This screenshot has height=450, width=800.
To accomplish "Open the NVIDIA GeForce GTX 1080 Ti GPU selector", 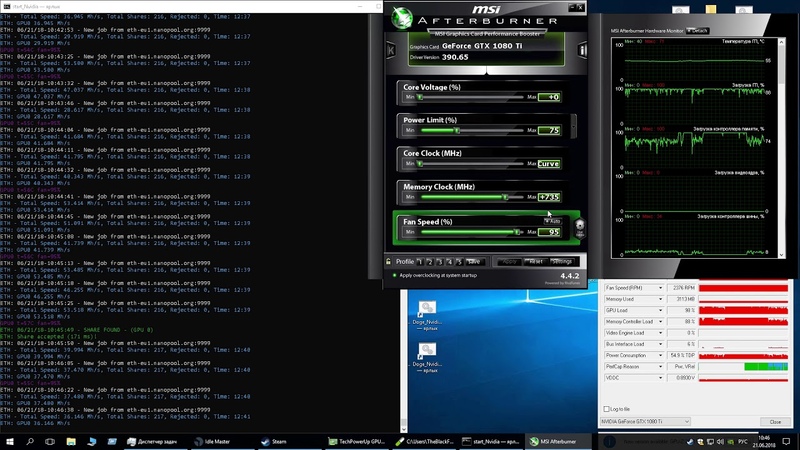I will 645,421.
